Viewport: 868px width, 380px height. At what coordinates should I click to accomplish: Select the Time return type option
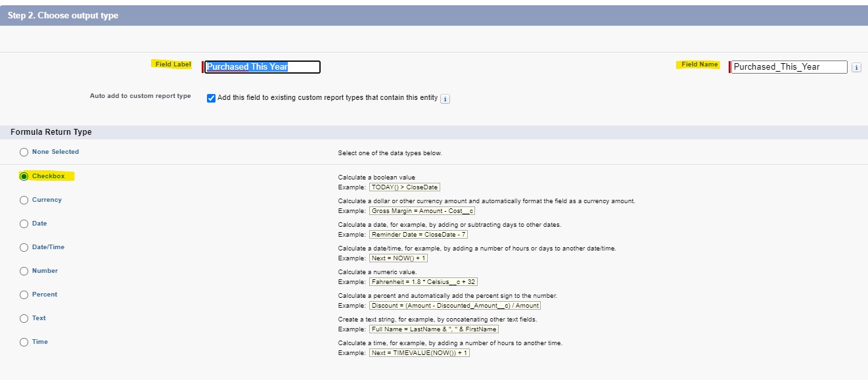tap(24, 342)
